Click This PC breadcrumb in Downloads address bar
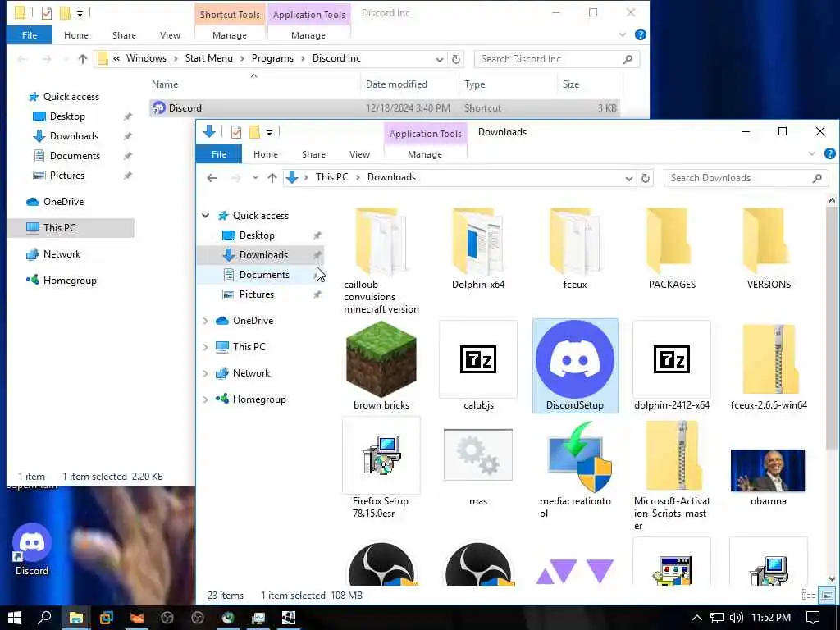 pyautogui.click(x=331, y=177)
